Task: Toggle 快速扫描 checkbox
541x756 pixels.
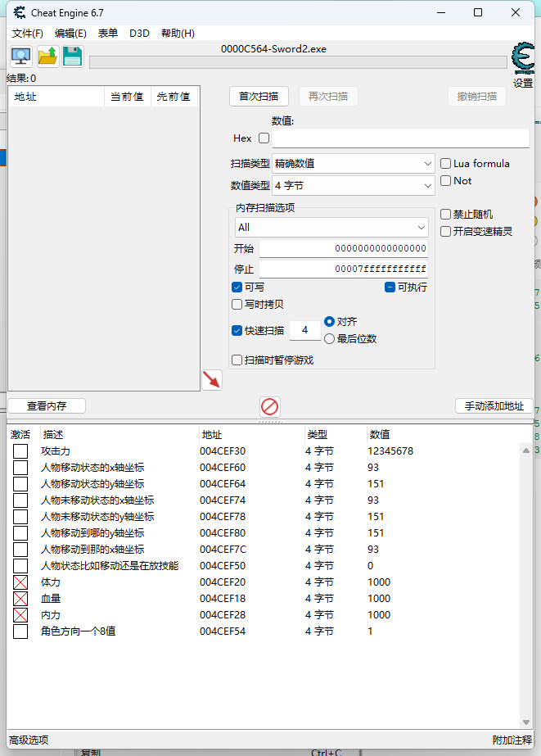Action: pos(237,331)
